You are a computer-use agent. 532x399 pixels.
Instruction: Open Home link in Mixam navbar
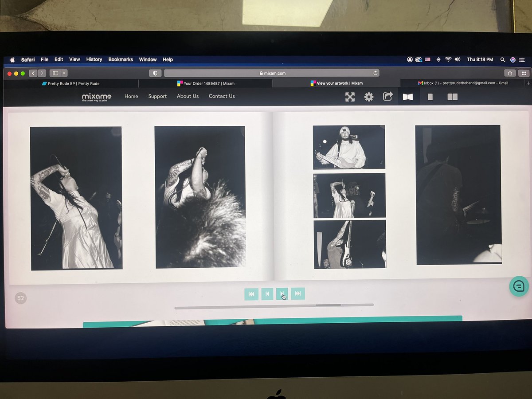[x=131, y=96]
